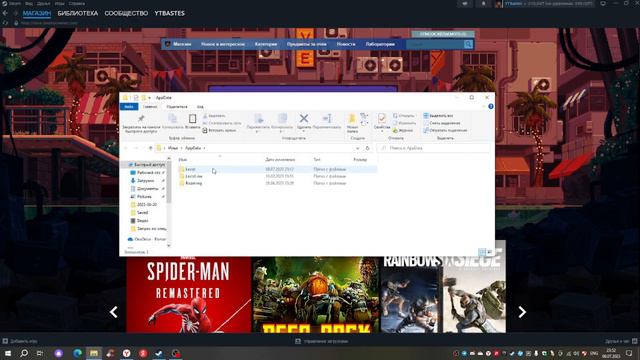The height and width of the screenshot is (360, 640).
Task: Open Microsoft Edge from the taskbar
Action: coord(78,353)
